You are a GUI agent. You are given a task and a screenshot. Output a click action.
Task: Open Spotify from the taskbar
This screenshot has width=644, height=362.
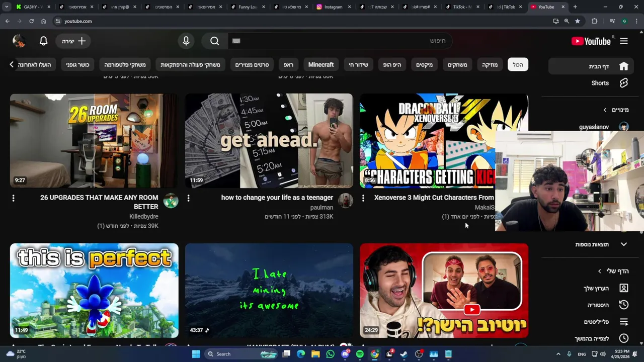(x=360, y=354)
